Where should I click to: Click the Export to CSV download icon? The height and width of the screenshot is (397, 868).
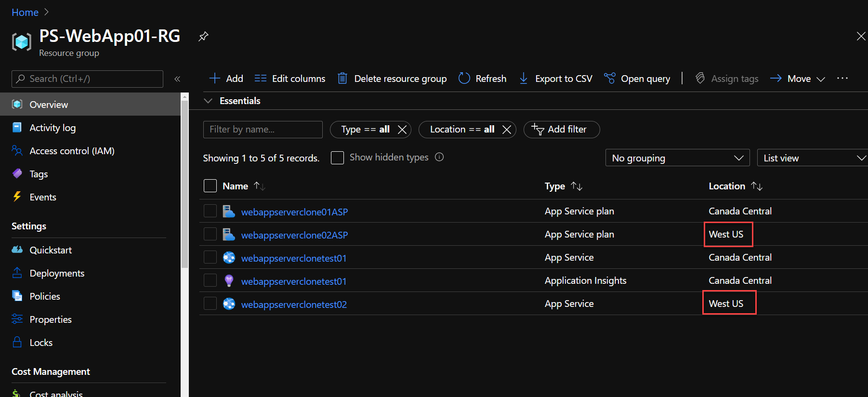point(523,79)
